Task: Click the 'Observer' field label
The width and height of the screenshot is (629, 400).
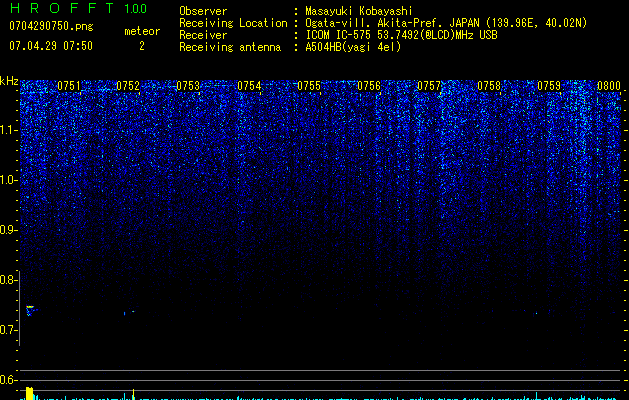Action: 203,11
